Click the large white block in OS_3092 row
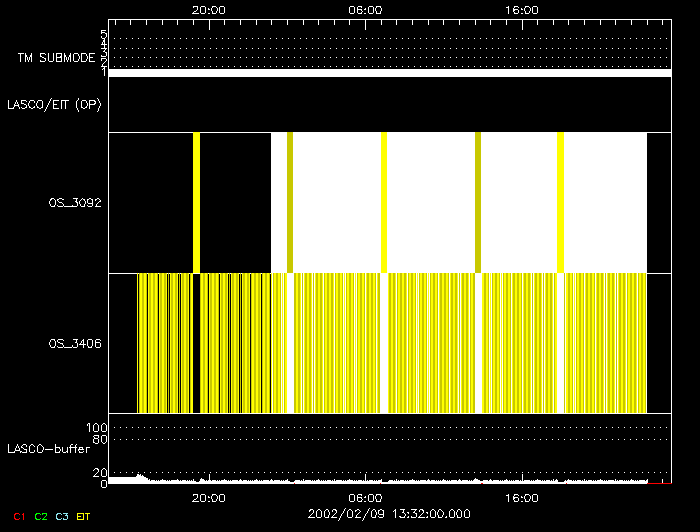The width and height of the screenshot is (700, 532). [x=459, y=203]
